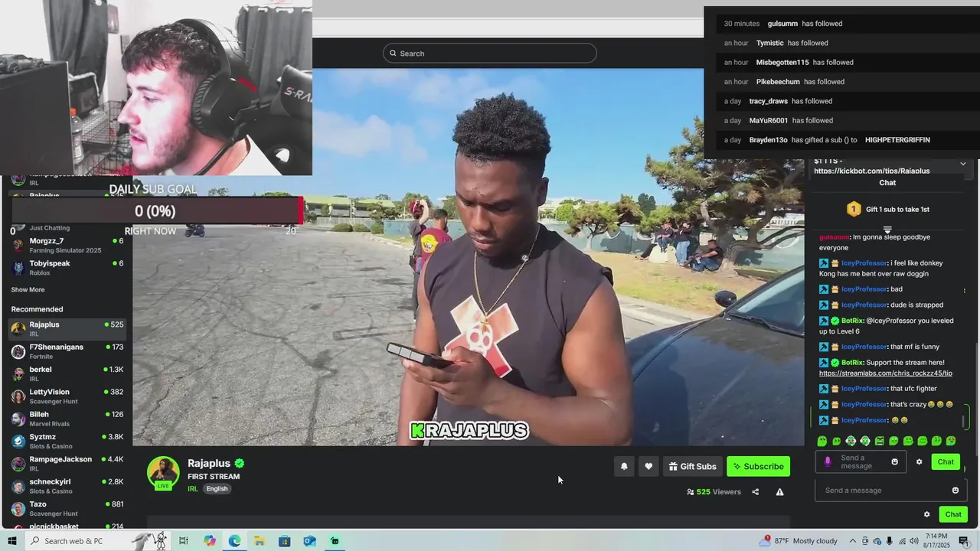Click the report warning triangle icon
Viewport: 980px width, 551px height.
pos(779,492)
